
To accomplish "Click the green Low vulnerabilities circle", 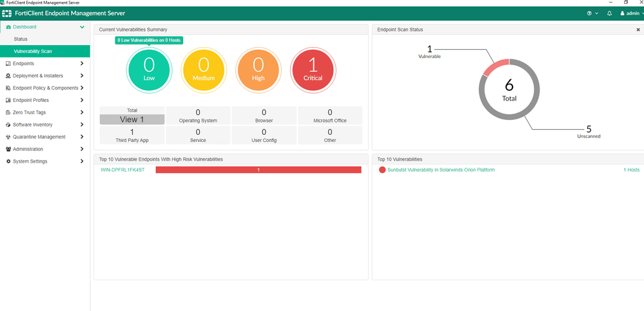I will (149, 70).
